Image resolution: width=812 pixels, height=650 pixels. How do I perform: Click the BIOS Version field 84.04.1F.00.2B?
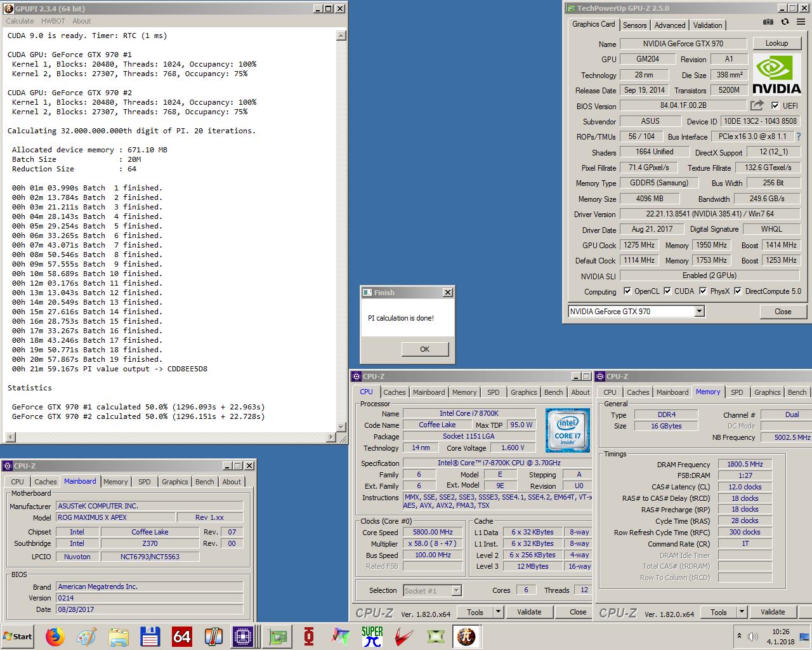683,105
